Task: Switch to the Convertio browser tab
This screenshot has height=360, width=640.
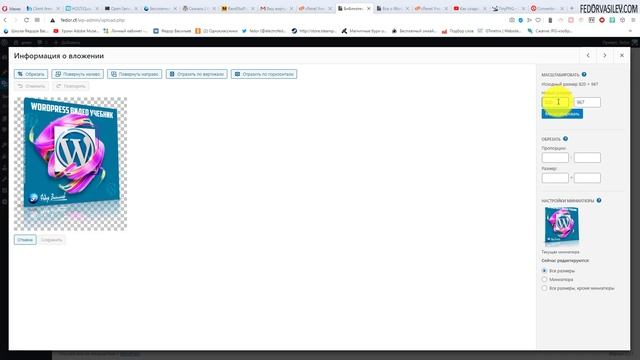Action: [x=547, y=8]
